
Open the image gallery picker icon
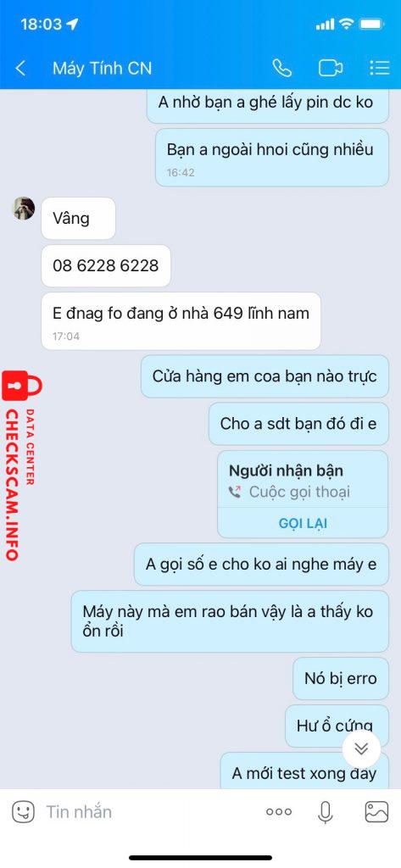pyautogui.click(x=376, y=812)
